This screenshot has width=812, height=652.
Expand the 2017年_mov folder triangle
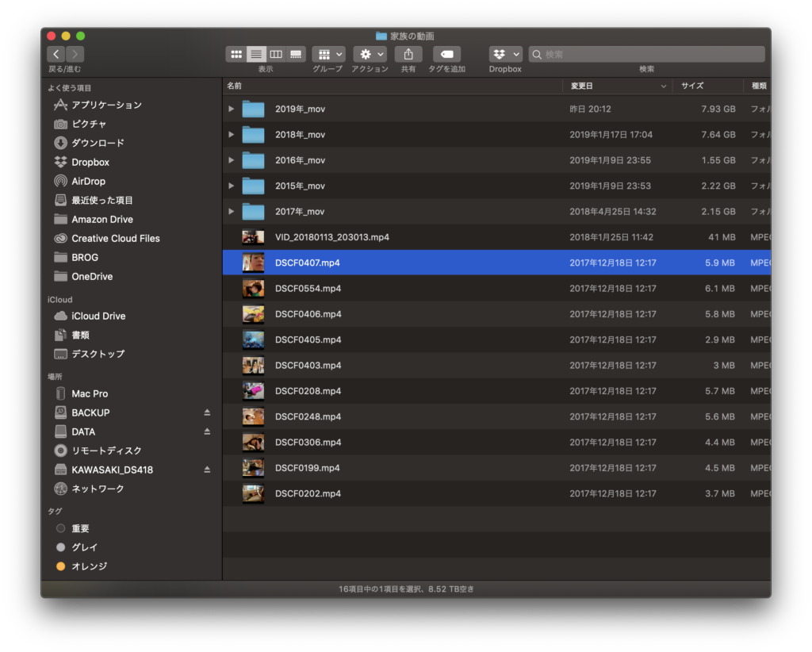tap(232, 212)
